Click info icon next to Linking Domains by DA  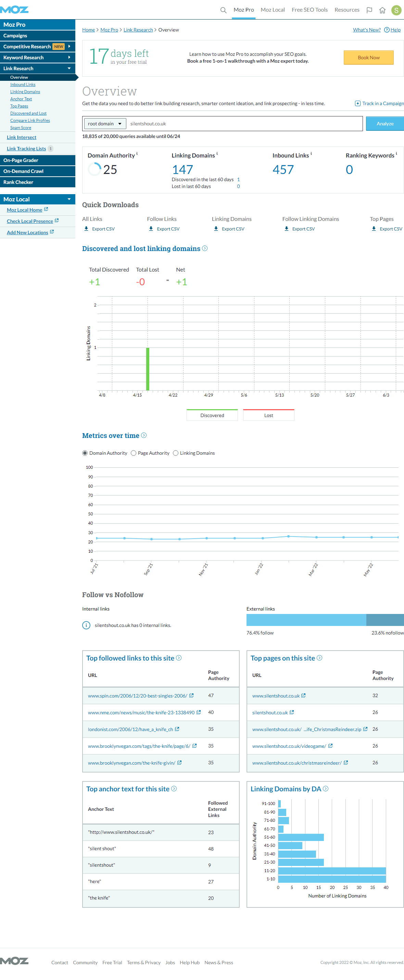pos(326,789)
